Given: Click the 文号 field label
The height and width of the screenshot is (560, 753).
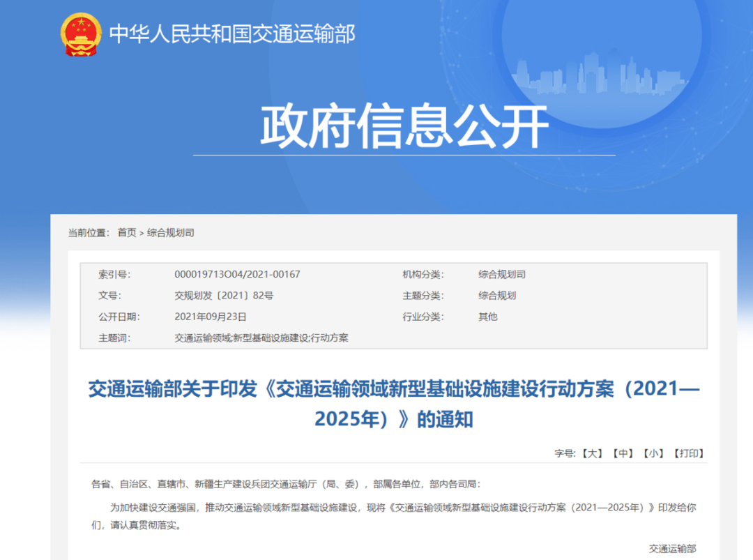Looking at the screenshot, I should coord(110,296).
